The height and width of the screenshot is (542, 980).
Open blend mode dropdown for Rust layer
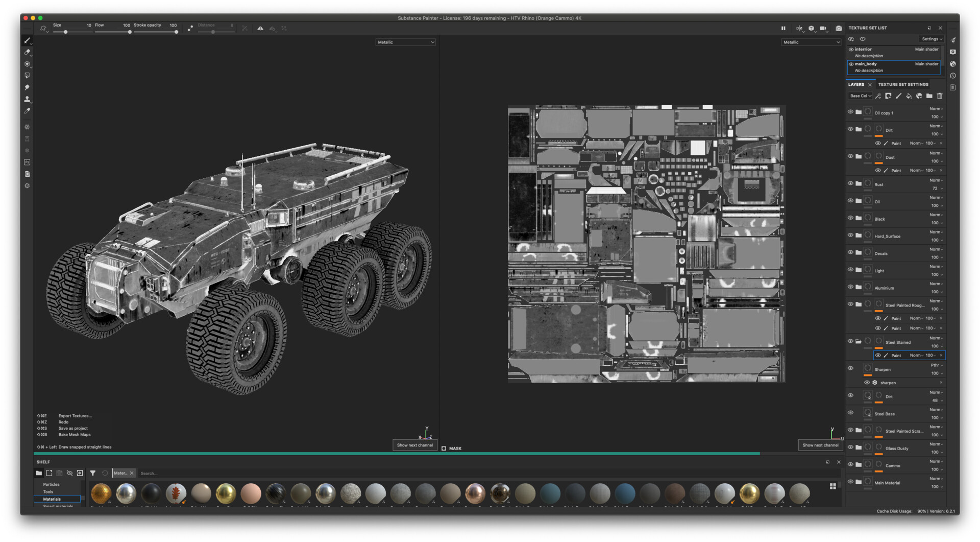click(936, 180)
